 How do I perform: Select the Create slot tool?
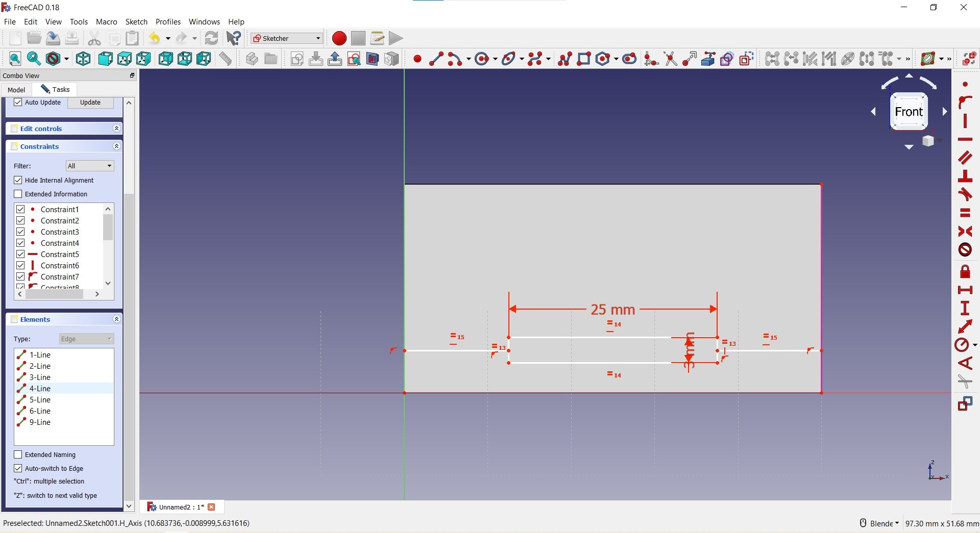(x=629, y=59)
